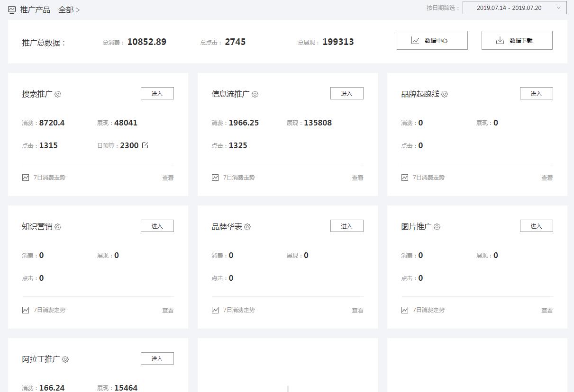Image resolution: width=574 pixels, height=392 pixels.
Task: Open the date range filter dropdown
Action: 515,8
